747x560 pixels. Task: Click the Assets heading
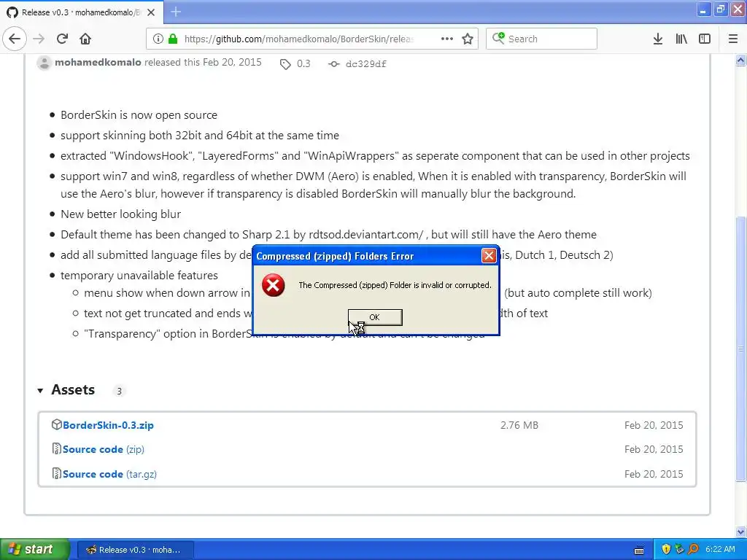tap(73, 390)
